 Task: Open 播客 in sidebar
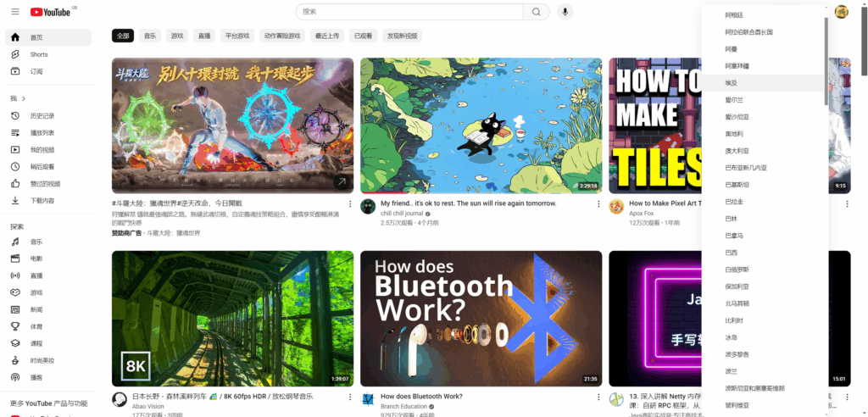48,378
